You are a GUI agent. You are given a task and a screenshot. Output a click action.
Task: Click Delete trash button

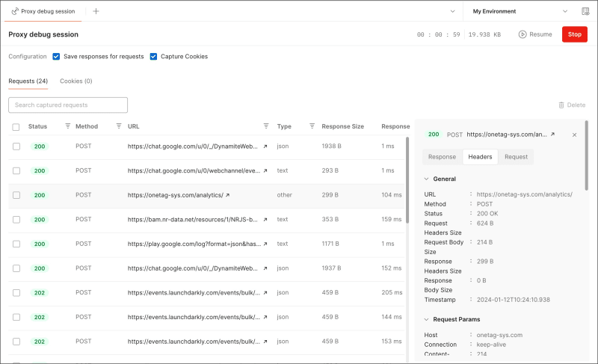(572, 105)
